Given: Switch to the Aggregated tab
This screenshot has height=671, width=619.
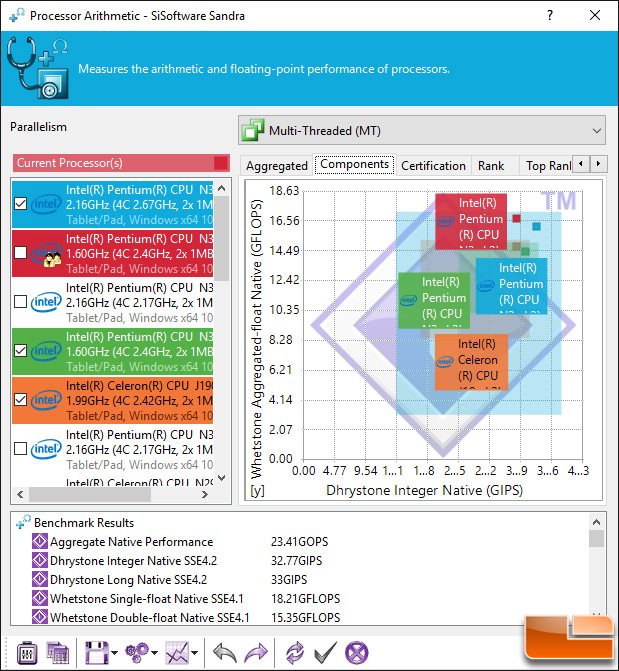Looking at the screenshot, I should coord(277,166).
